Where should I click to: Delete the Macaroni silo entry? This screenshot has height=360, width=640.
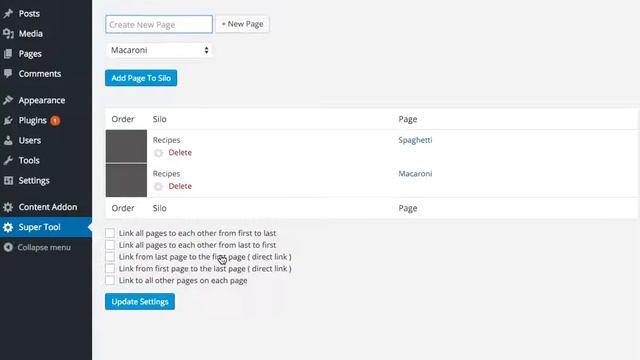point(180,186)
